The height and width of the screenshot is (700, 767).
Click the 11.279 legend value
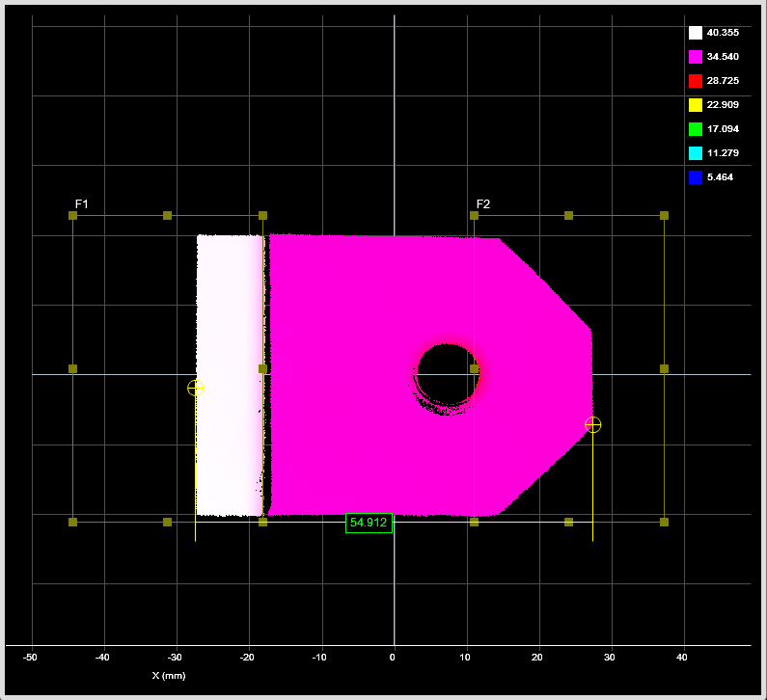coord(723,153)
